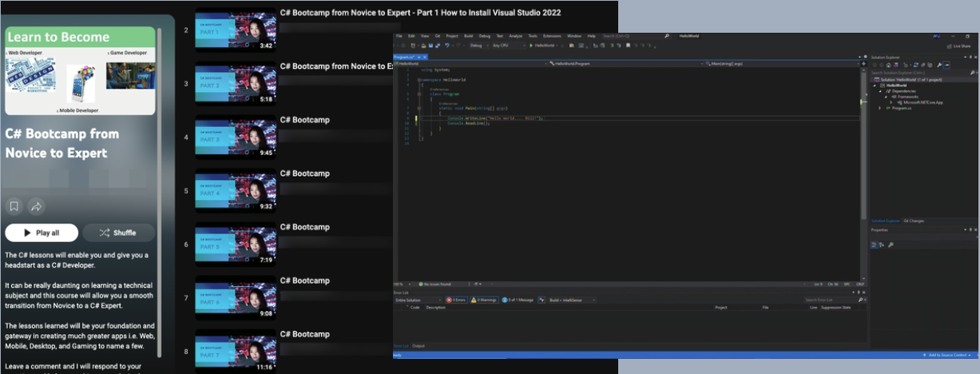Screen dimensions: 980x374
Task: Toggle Shuffle for the playlist
Action: pos(118,233)
